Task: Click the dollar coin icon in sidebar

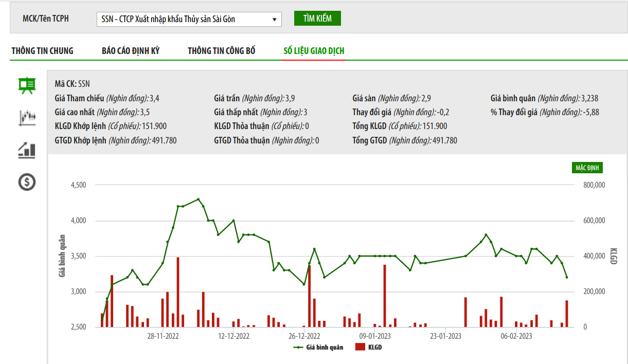Action: [27, 181]
